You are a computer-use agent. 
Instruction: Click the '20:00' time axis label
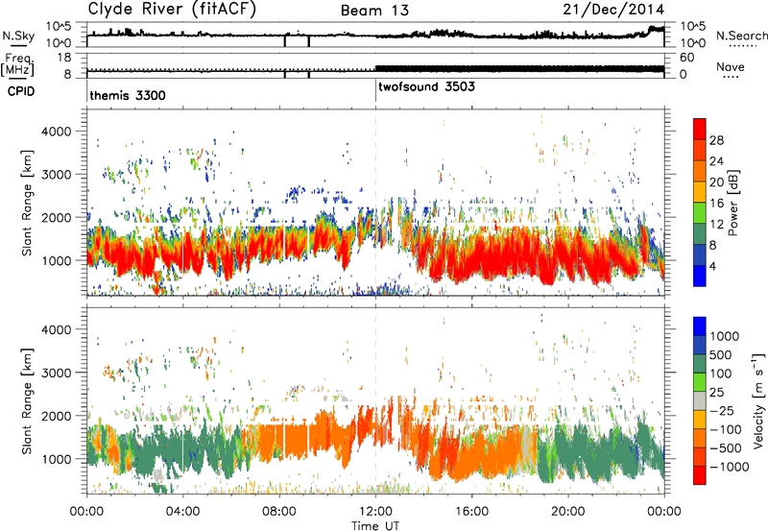(x=567, y=512)
